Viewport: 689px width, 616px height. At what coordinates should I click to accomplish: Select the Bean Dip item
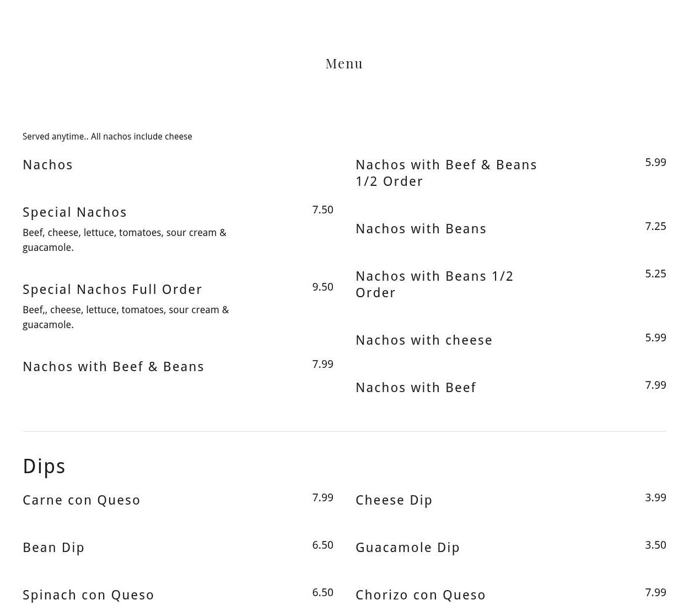(x=53, y=548)
